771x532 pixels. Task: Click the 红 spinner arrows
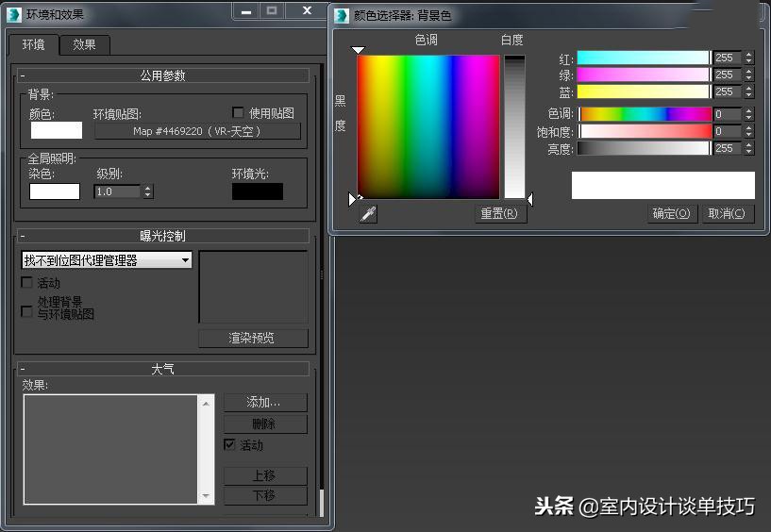pyautogui.click(x=749, y=58)
